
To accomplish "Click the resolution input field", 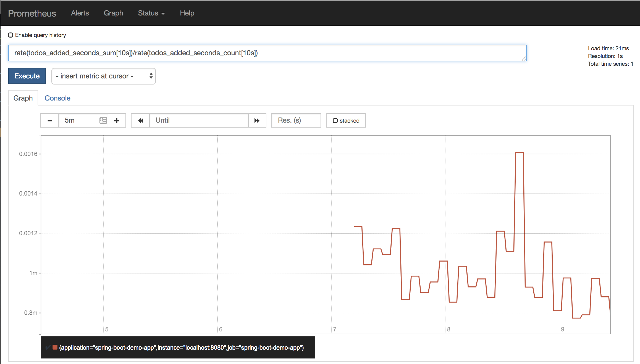I will [296, 120].
